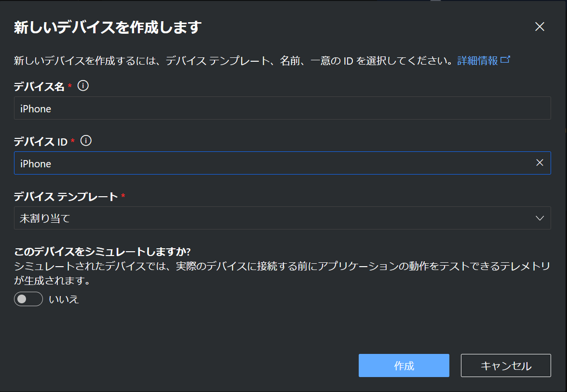Click the いいえ toggle label
567x392 pixels.
(x=64, y=299)
